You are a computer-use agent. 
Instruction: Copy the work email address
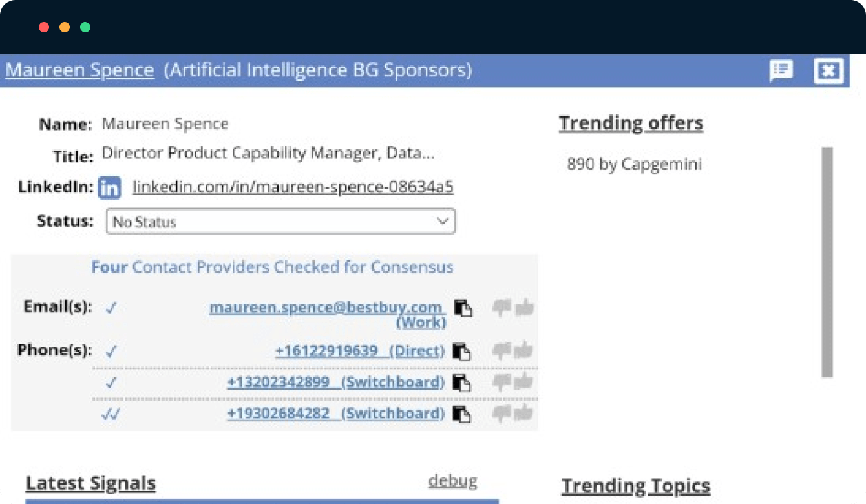tap(462, 309)
